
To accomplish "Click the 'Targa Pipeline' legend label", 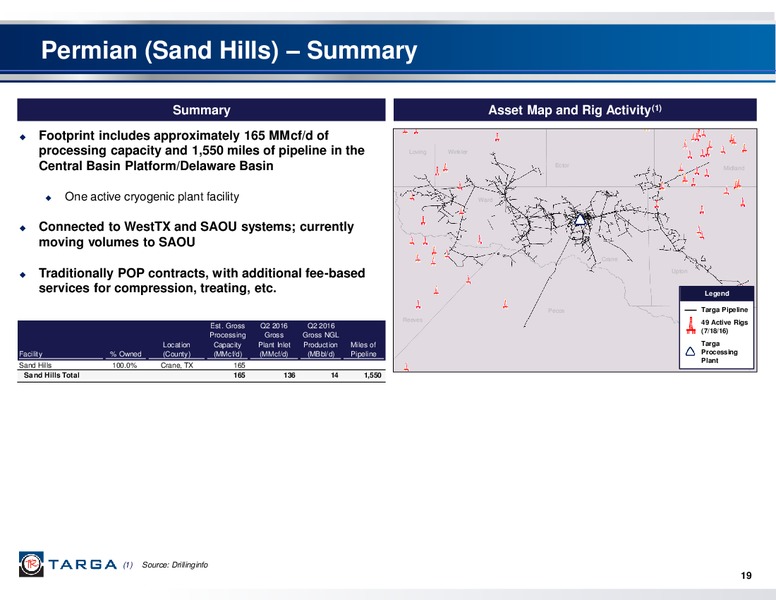I will pos(725,310).
